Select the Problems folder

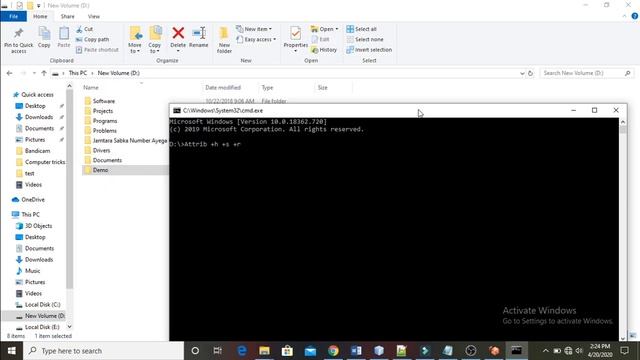[104, 131]
